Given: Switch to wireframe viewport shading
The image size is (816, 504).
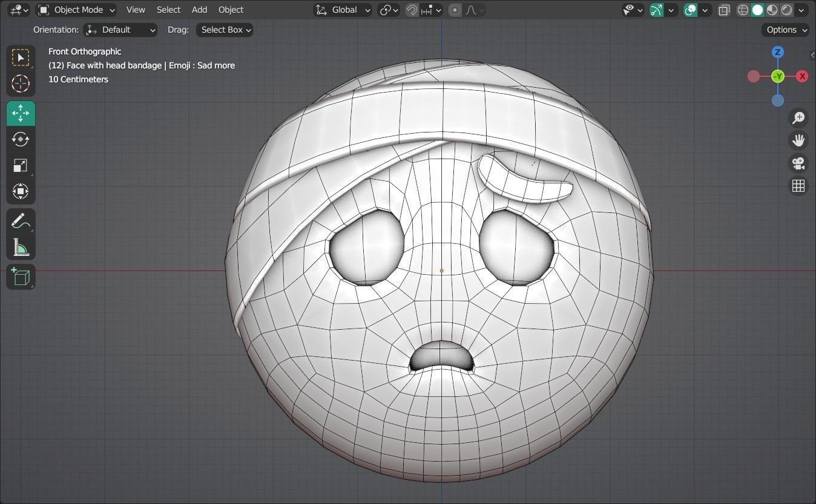Looking at the screenshot, I should (x=743, y=10).
